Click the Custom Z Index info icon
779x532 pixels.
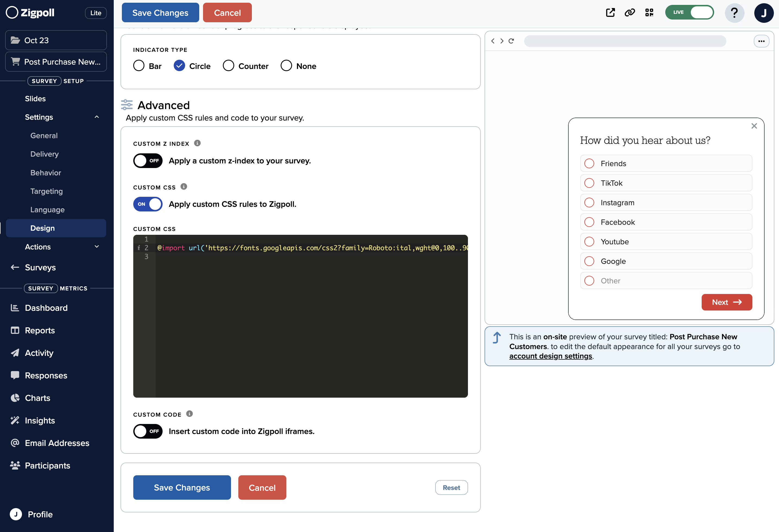[197, 143]
